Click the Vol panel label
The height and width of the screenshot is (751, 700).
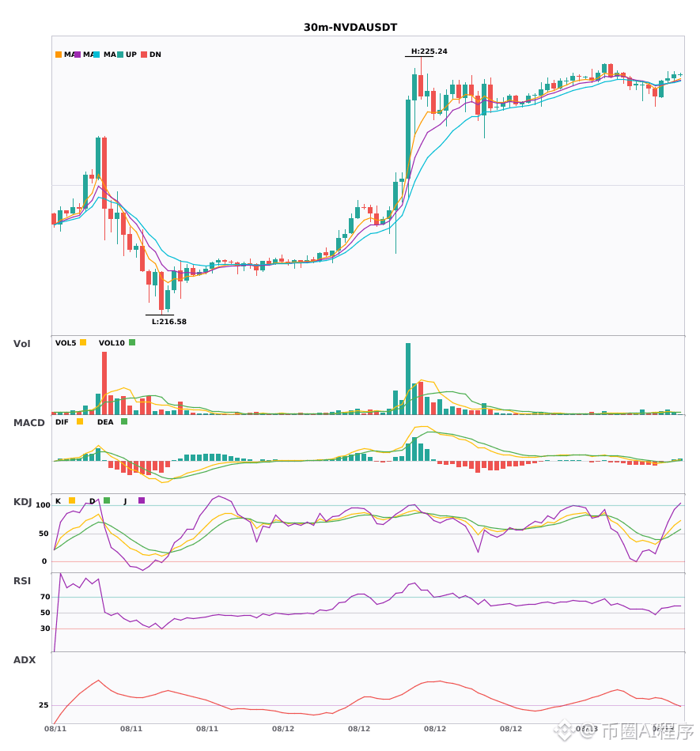pos(21,344)
